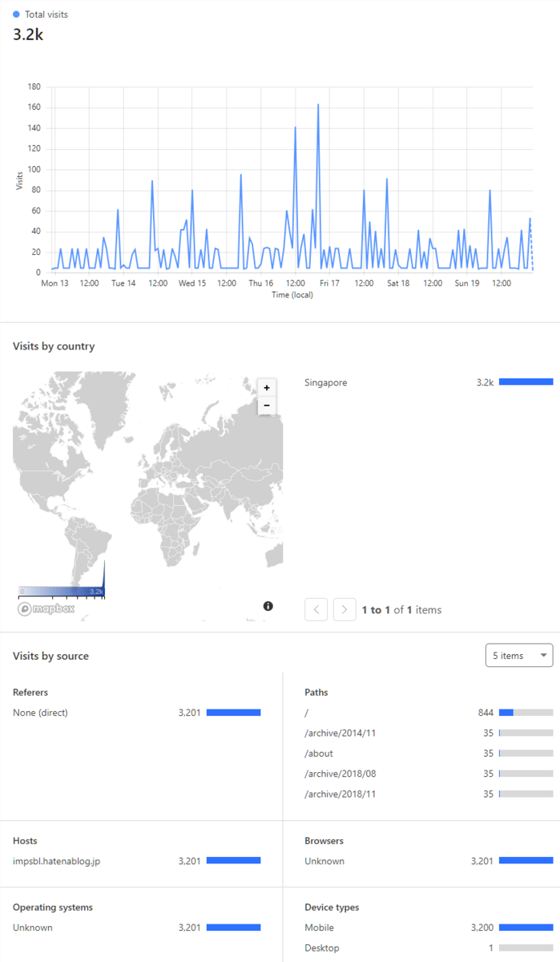This screenshot has height=962, width=560.
Task: Click the Paths section heading
Action: (316, 692)
